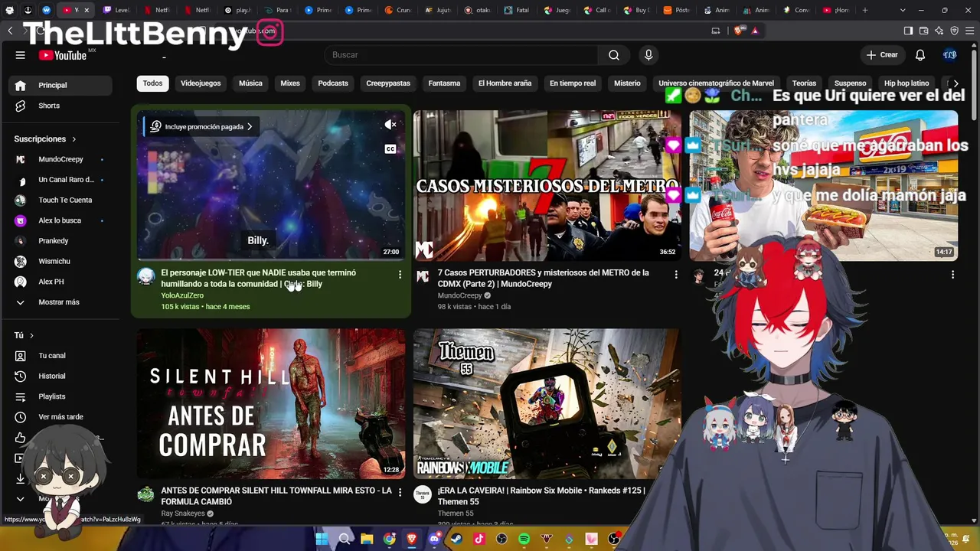The height and width of the screenshot is (551, 980).
Task: Select the Videojuegos filter chip
Action: point(201,83)
